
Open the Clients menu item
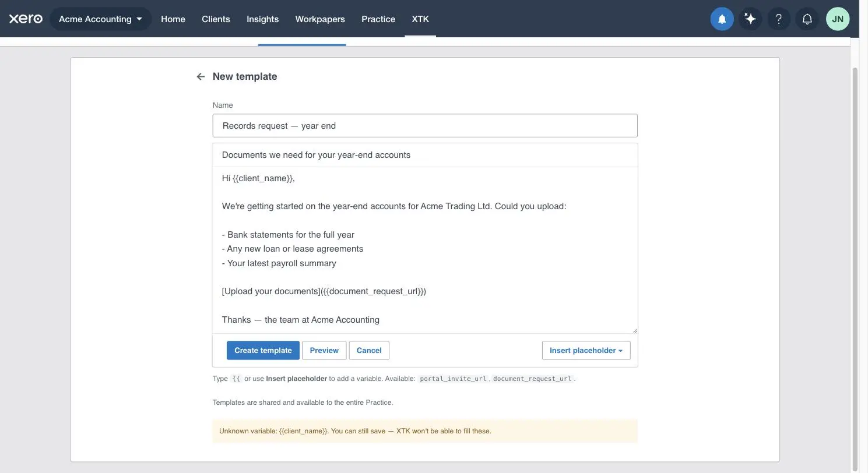[x=216, y=19]
